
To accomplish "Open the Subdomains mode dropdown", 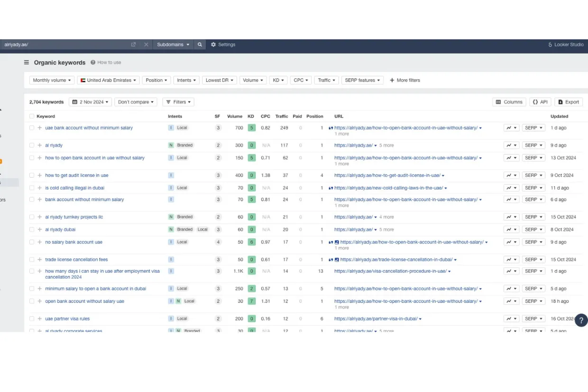I will pyautogui.click(x=173, y=45).
